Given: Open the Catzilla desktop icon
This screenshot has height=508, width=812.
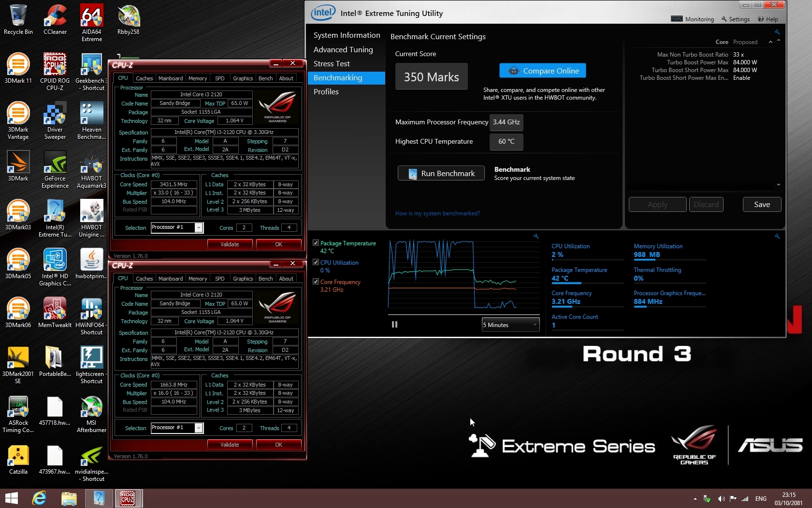Looking at the screenshot, I should 18,459.
